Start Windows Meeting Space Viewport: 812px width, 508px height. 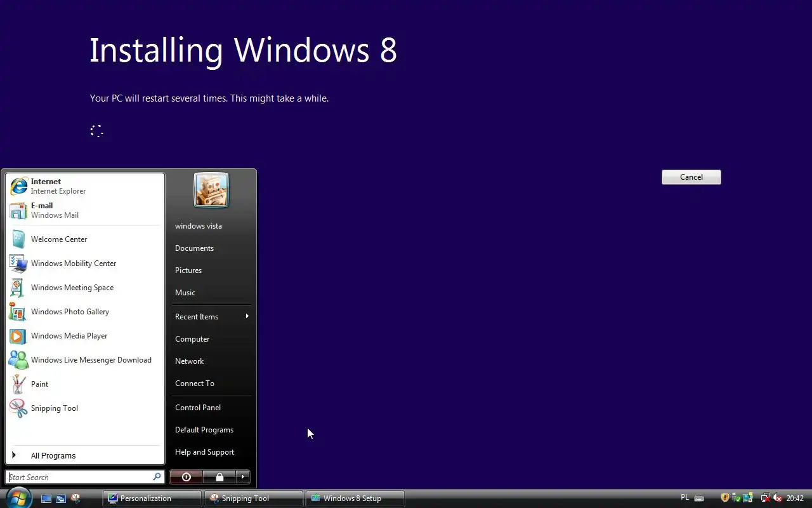coord(85,288)
